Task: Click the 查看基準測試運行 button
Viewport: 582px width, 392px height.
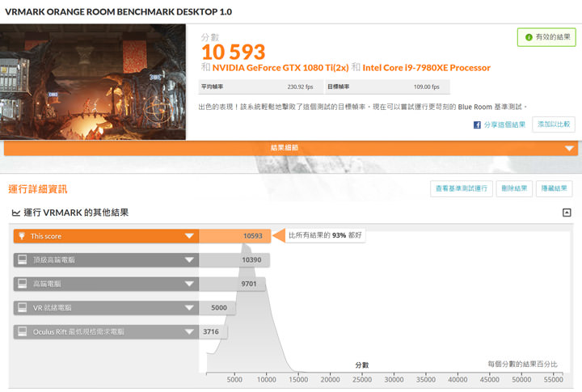Action: point(462,188)
